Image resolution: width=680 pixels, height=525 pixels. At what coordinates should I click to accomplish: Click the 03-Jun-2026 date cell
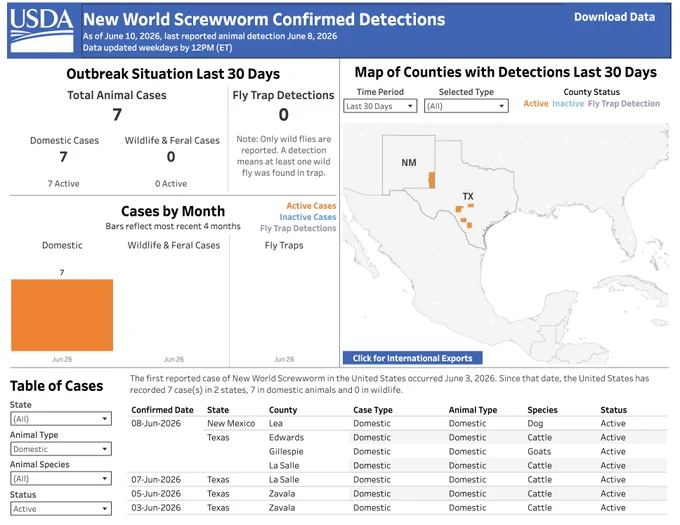(x=156, y=508)
